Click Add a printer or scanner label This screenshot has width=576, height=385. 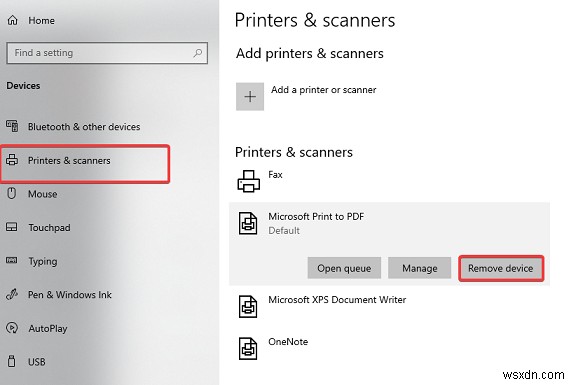[324, 90]
